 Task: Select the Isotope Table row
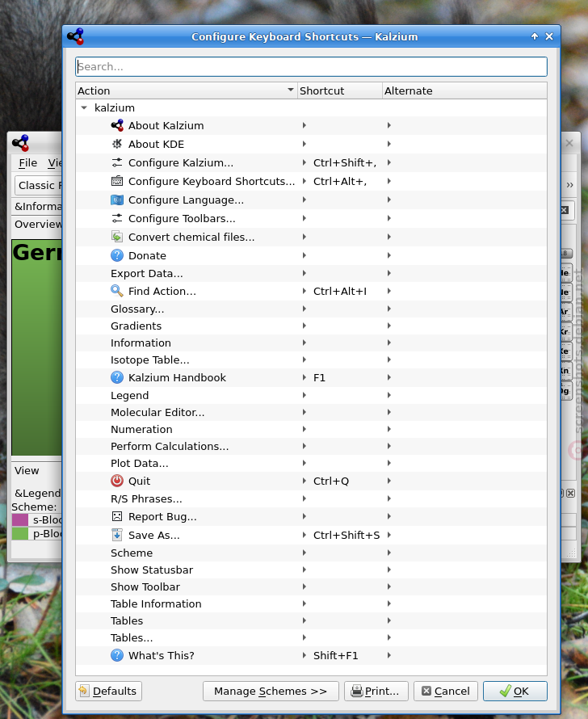pos(311,360)
